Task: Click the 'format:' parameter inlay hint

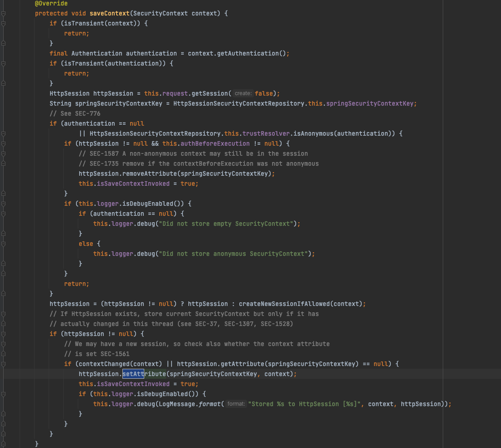Action: [236, 404]
